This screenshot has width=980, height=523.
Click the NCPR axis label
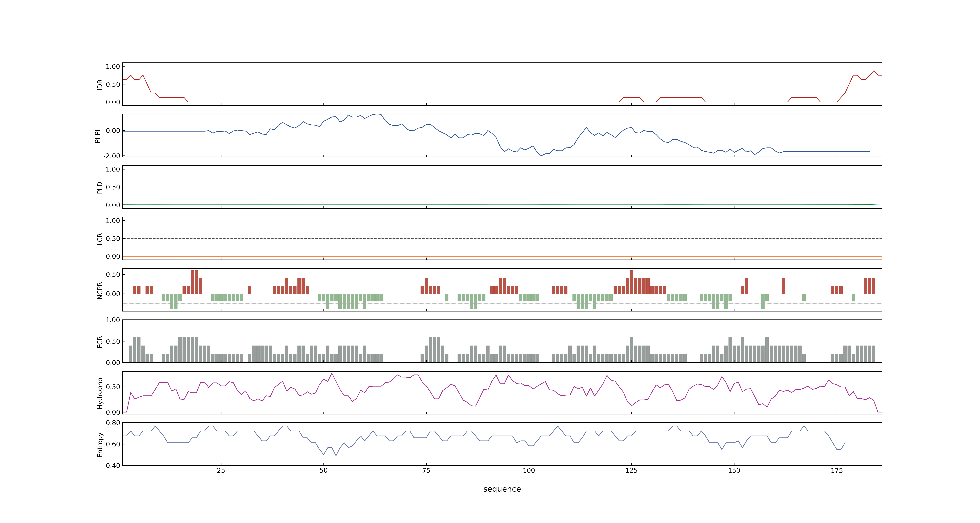[x=100, y=290]
